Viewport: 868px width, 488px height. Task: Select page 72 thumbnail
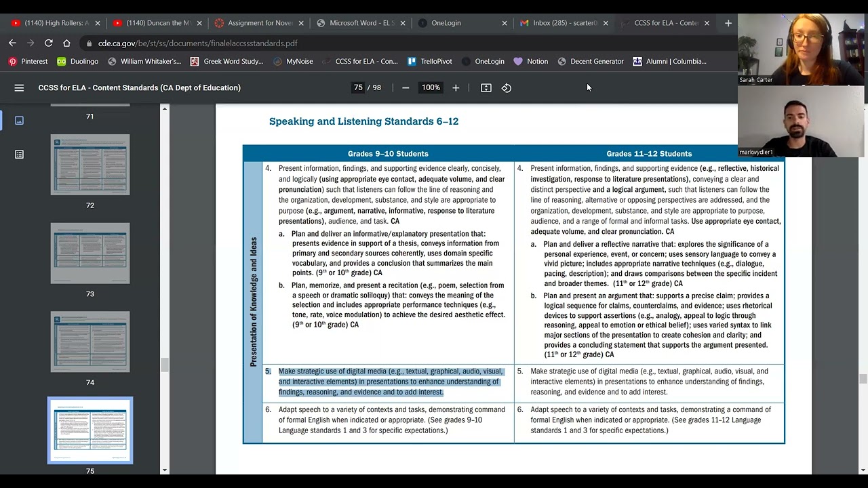pos(90,165)
